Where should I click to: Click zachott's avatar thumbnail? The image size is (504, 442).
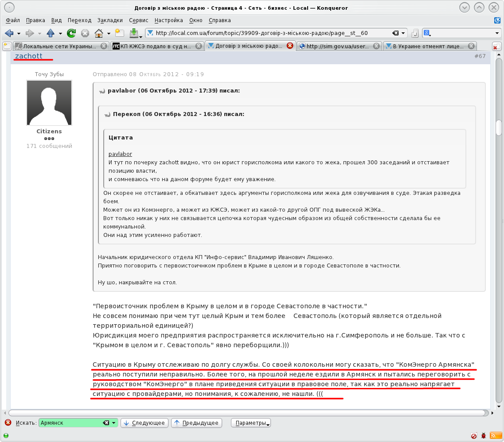[49, 103]
